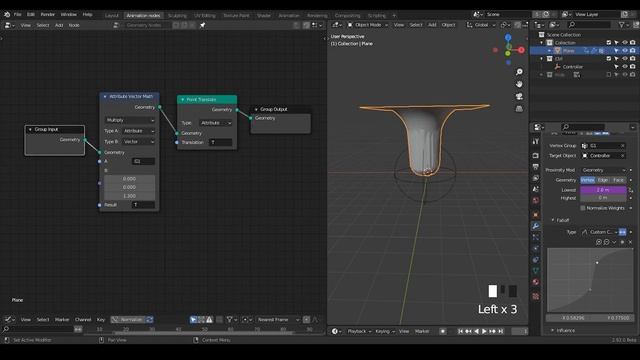Toggle the exclude checkbox for Collection

[609, 42]
